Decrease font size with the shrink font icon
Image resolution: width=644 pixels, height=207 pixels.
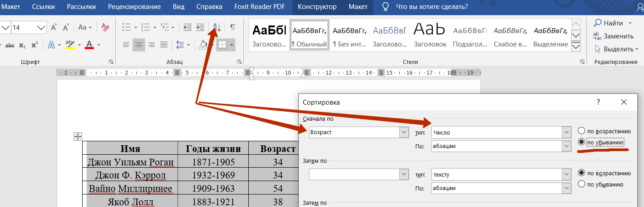click(66, 27)
